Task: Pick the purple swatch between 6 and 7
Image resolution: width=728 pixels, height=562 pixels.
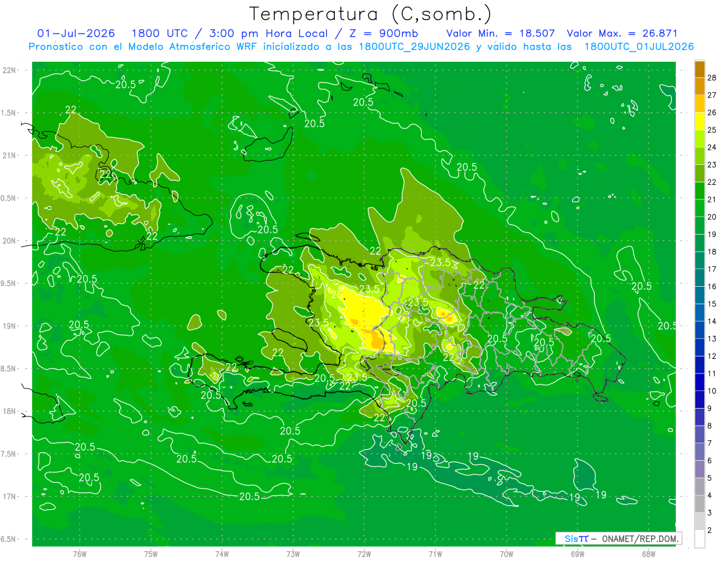Action: point(699,452)
